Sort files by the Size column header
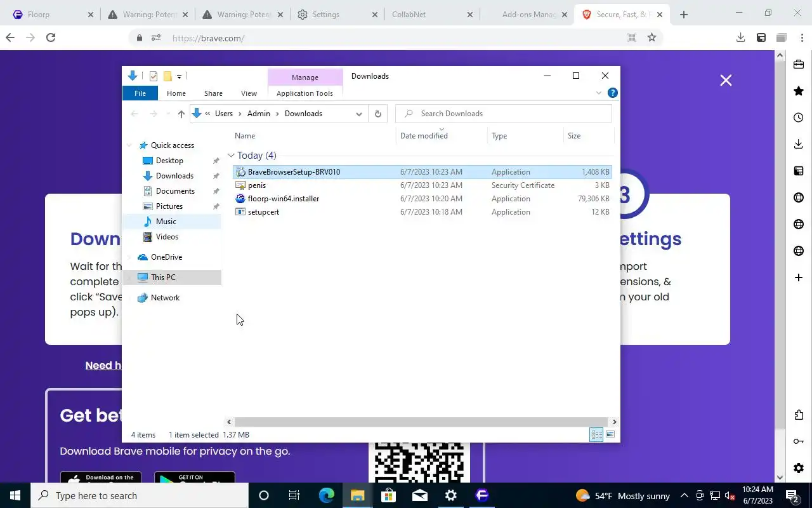 [588, 136]
